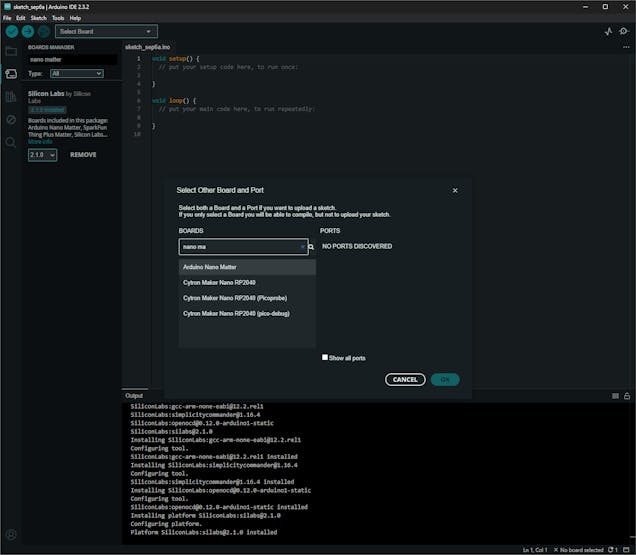Open the Tools menu
The image size is (636, 555).
tap(58, 18)
